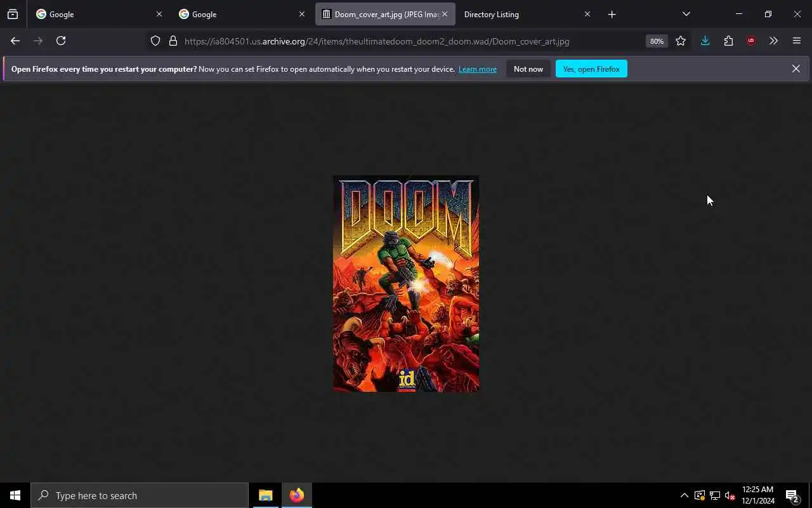Open a new tab
Viewport: 812px width, 508px height.
[612, 14]
